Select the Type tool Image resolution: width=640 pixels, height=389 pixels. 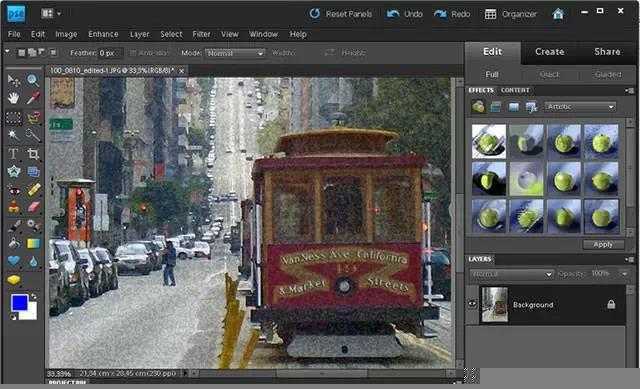pos(13,153)
